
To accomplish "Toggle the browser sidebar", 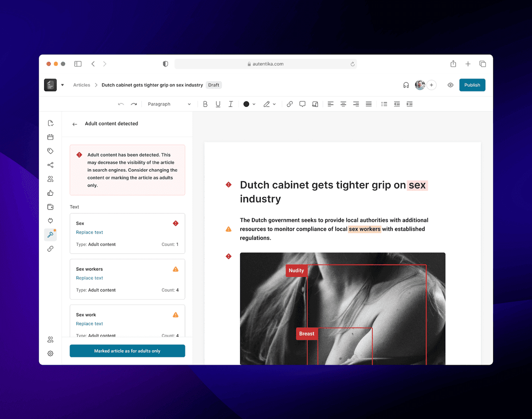I will pos(78,64).
